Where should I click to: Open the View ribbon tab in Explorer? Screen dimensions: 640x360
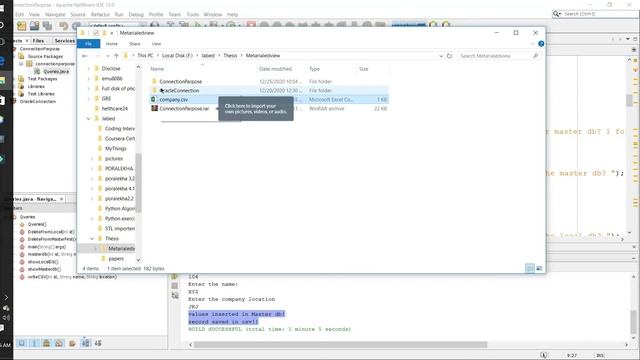point(156,44)
